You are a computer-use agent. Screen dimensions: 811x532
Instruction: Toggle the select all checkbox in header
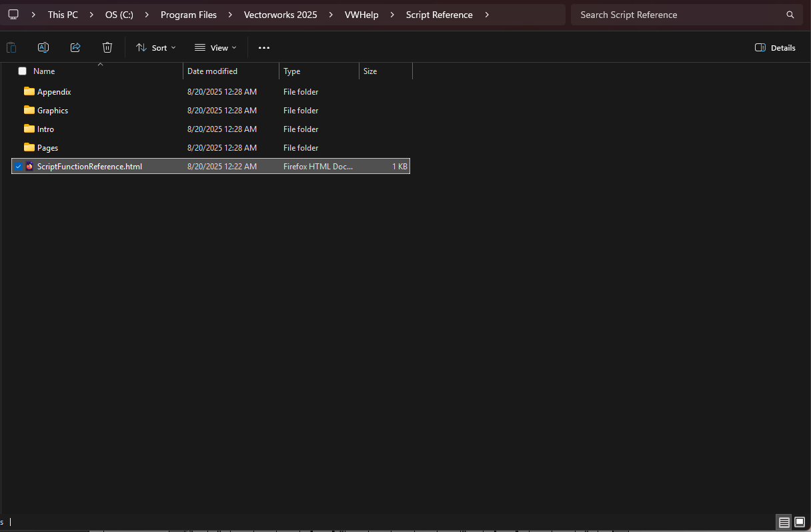(23, 71)
